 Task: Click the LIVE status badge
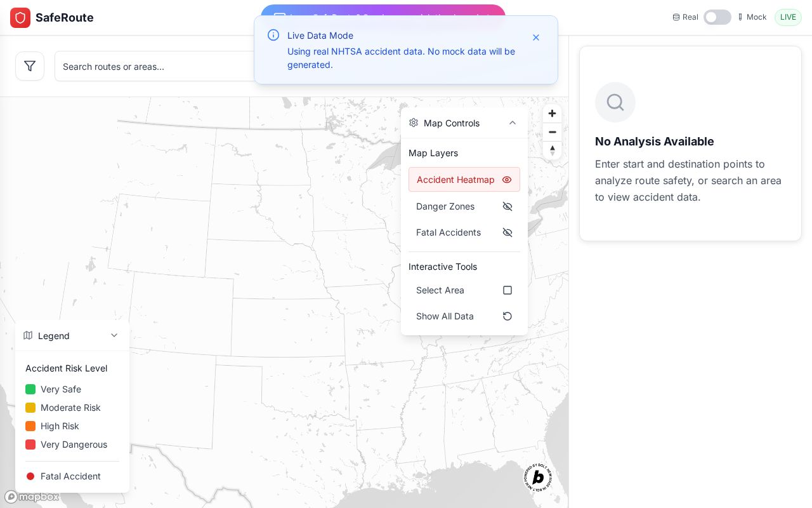[x=788, y=17]
